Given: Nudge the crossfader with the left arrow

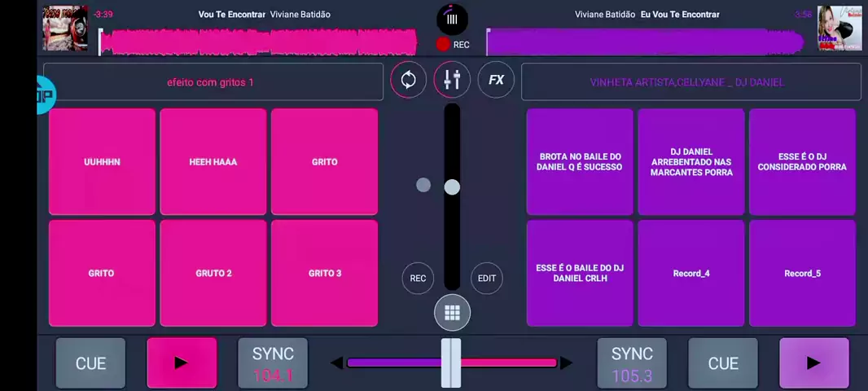Looking at the screenshot, I should coord(336,363).
